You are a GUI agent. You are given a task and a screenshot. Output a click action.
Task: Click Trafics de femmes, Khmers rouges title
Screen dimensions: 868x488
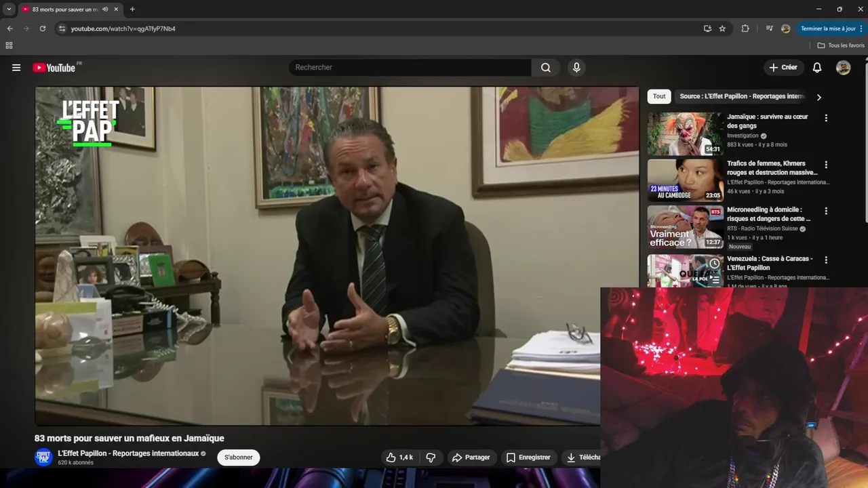click(772, 168)
